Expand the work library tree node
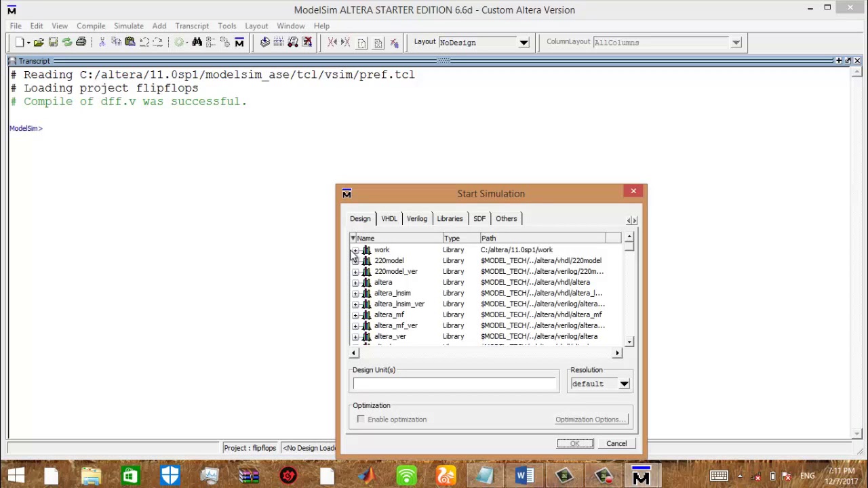This screenshot has height=488, width=868. [x=355, y=250]
